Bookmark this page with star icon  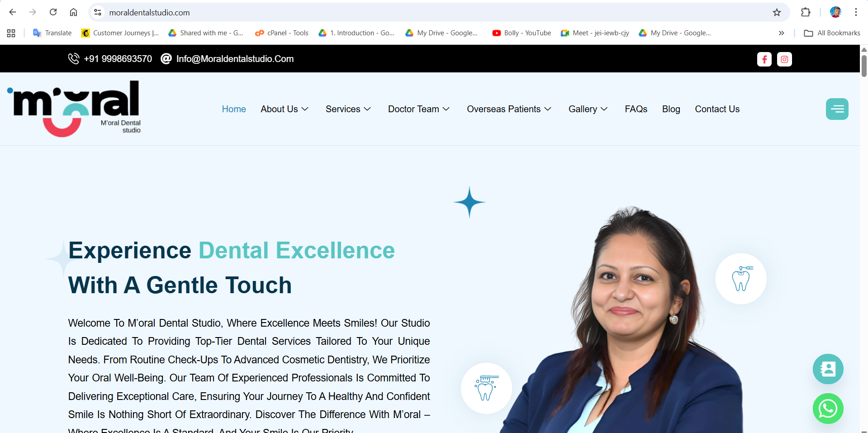(777, 12)
